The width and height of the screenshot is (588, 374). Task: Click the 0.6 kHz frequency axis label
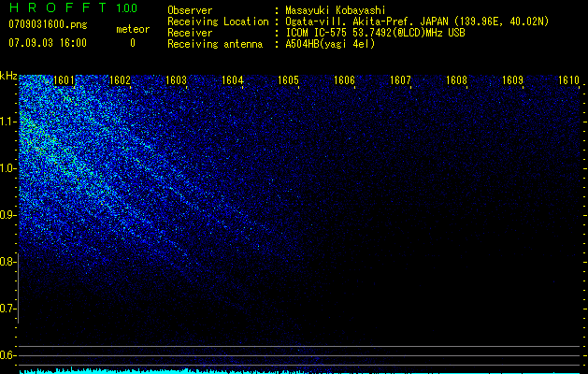pyautogui.click(x=7, y=355)
